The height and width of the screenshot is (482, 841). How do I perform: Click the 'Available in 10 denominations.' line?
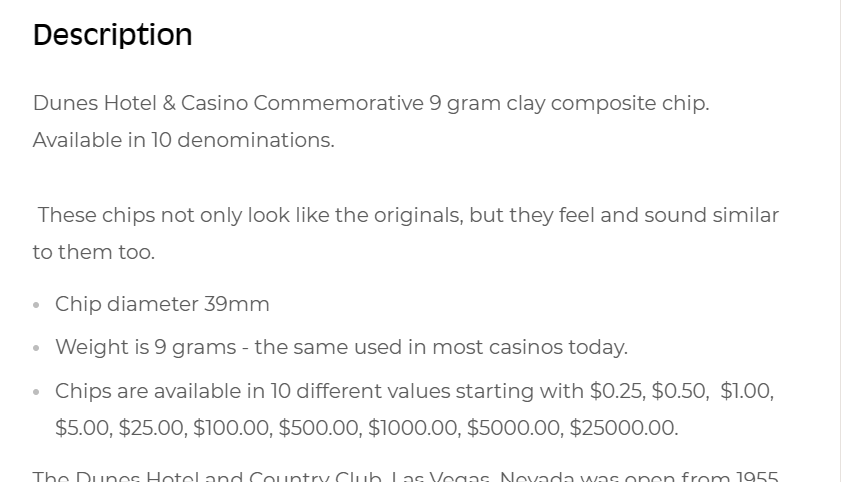(184, 140)
